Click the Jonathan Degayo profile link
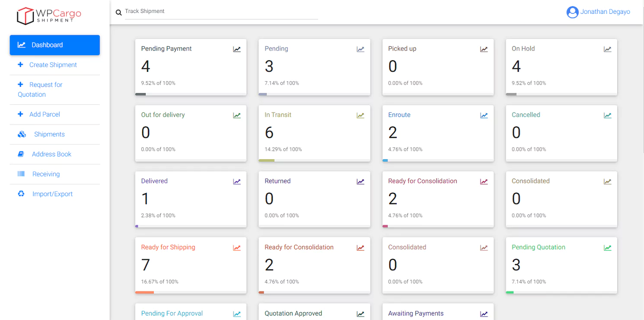 (605, 12)
